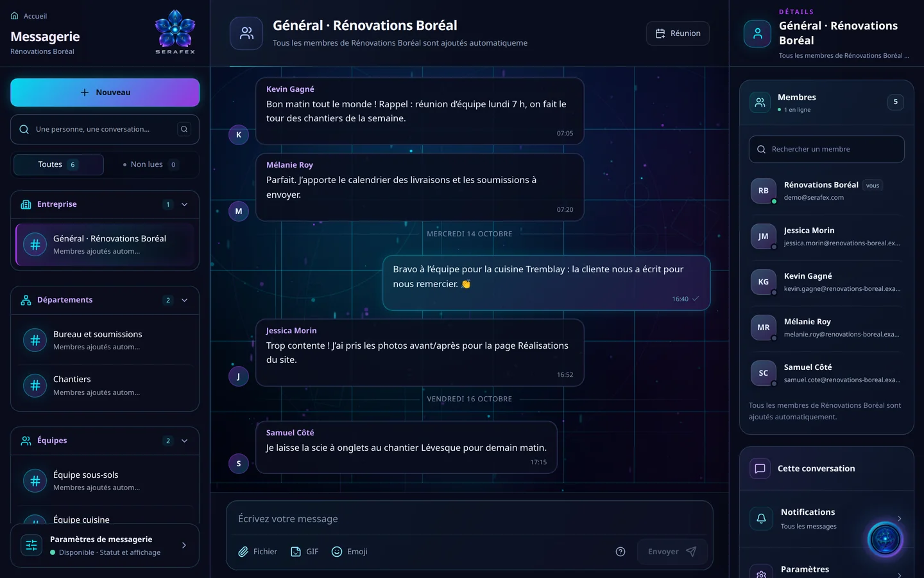
Task: Attach a file with Fichier
Action: pos(257,552)
